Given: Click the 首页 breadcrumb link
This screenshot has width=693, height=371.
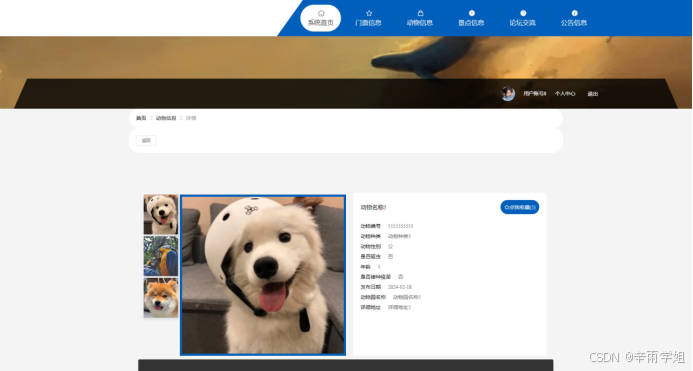Looking at the screenshot, I should pyautogui.click(x=141, y=118).
